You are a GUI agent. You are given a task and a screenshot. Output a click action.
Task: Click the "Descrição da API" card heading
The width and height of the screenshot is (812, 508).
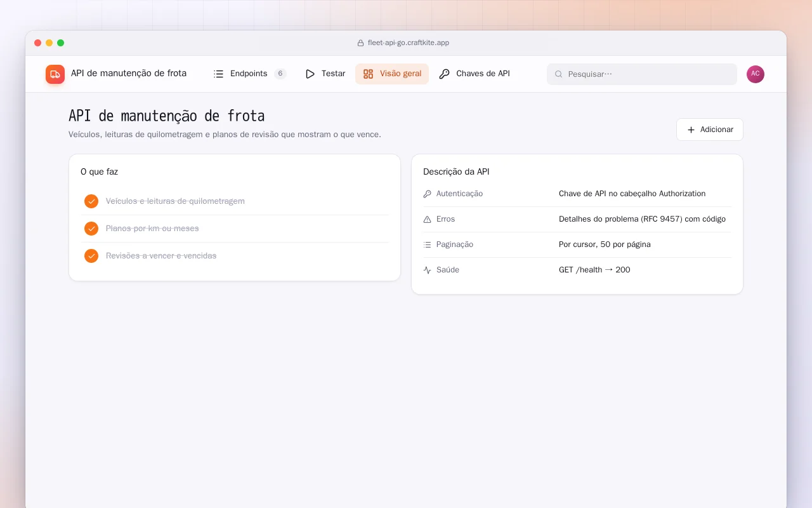[x=456, y=171]
